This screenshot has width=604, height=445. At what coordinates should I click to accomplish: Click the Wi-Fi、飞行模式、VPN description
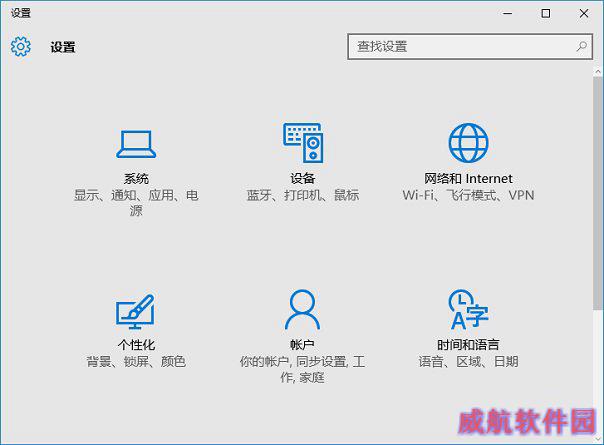coord(468,195)
